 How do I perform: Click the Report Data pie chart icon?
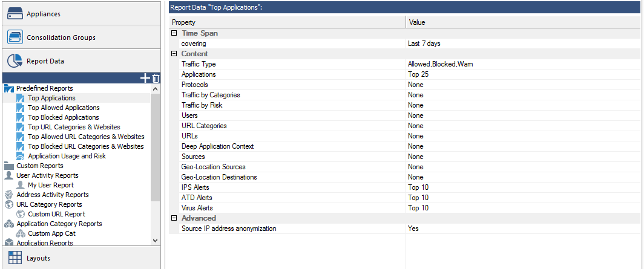[15, 60]
